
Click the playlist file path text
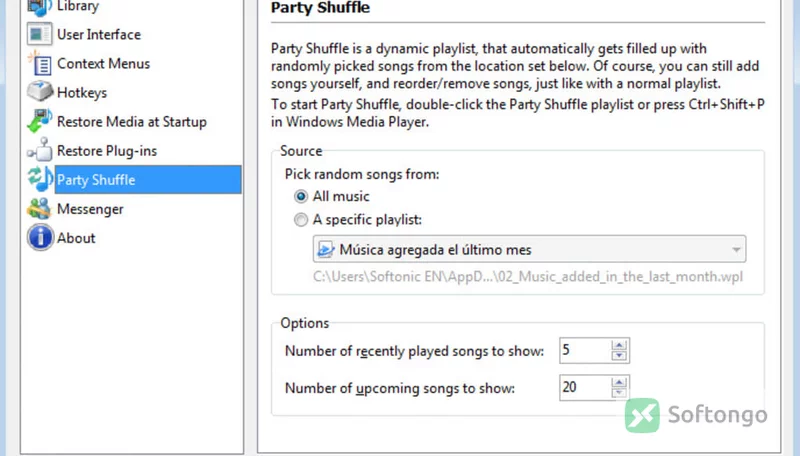[x=528, y=276]
